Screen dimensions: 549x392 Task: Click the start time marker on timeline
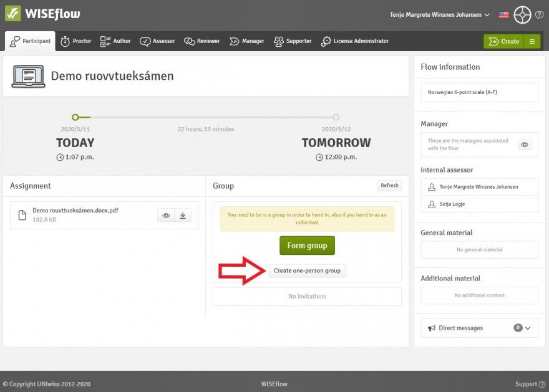75,117
